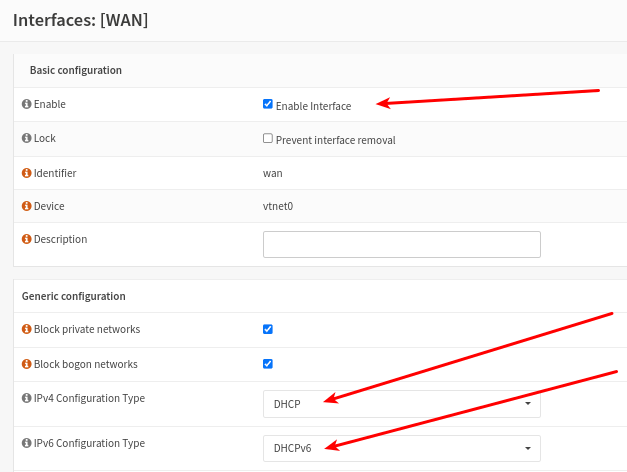Viewport: 627px width, 472px height.
Task: Uncheck the Enable Interface checkbox
Action: tap(268, 104)
